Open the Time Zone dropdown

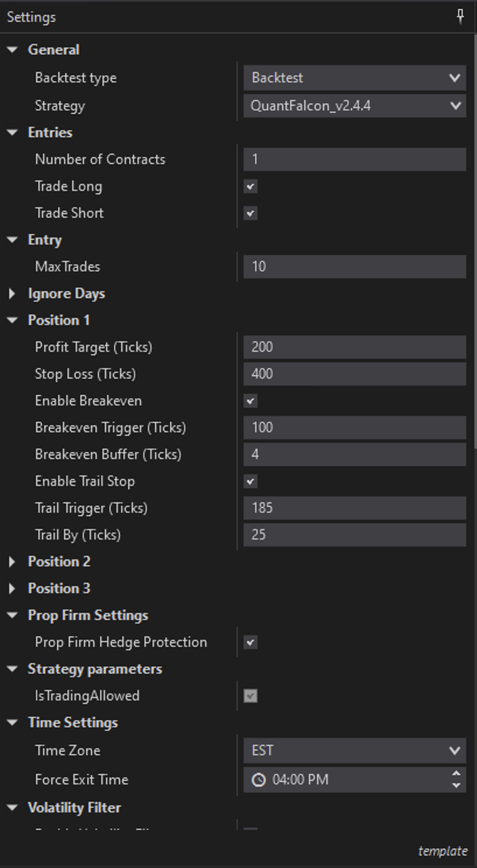coord(354,751)
